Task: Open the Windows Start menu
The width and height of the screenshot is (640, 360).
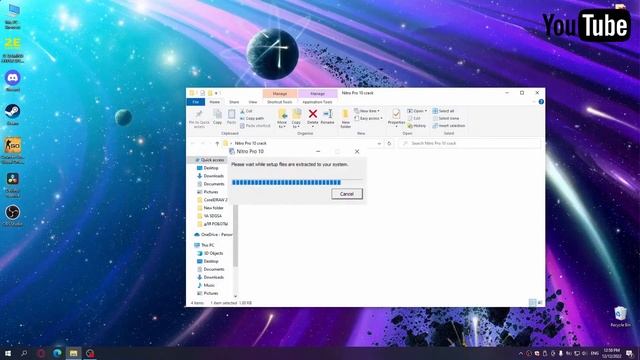Action: 8,353
